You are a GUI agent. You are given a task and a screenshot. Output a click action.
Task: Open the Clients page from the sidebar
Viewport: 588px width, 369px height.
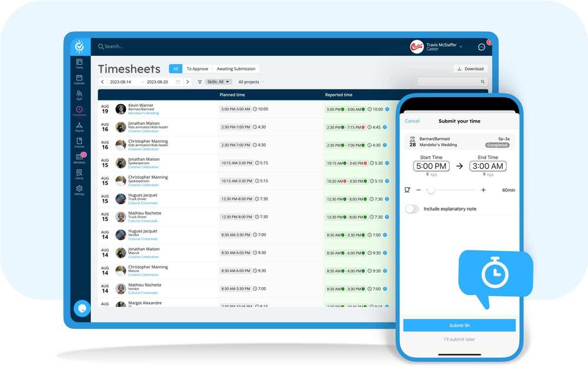pyautogui.click(x=79, y=174)
